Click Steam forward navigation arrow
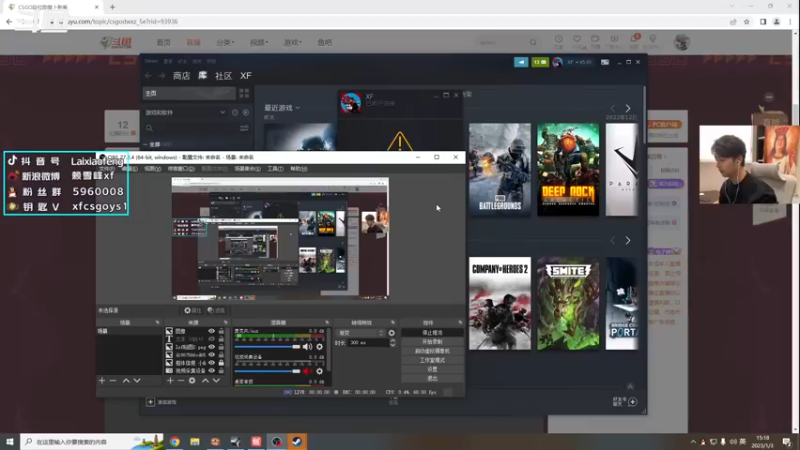800x450 pixels. 162,76
